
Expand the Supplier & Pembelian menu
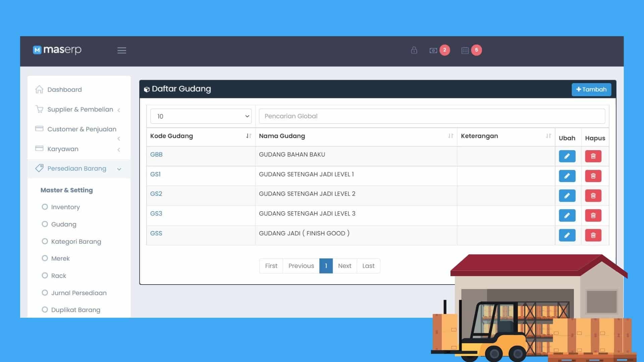[x=80, y=110]
